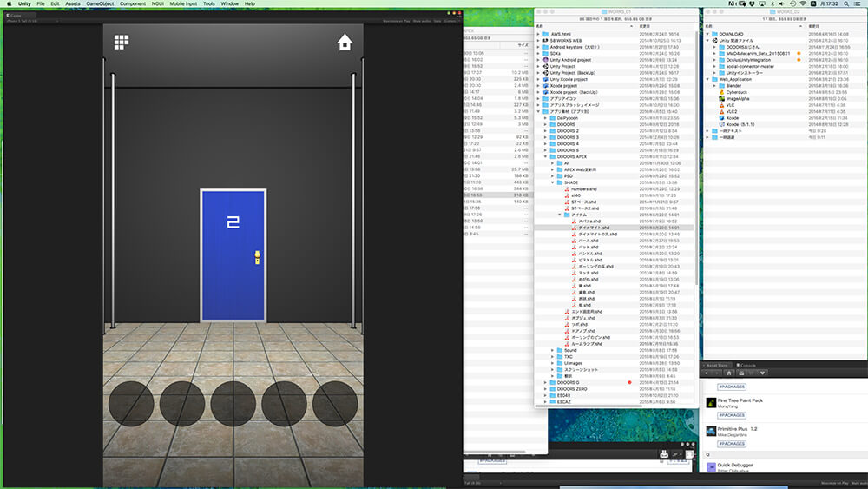
Task: Toggle the Stats overlay in Game view
Action: (437, 20)
